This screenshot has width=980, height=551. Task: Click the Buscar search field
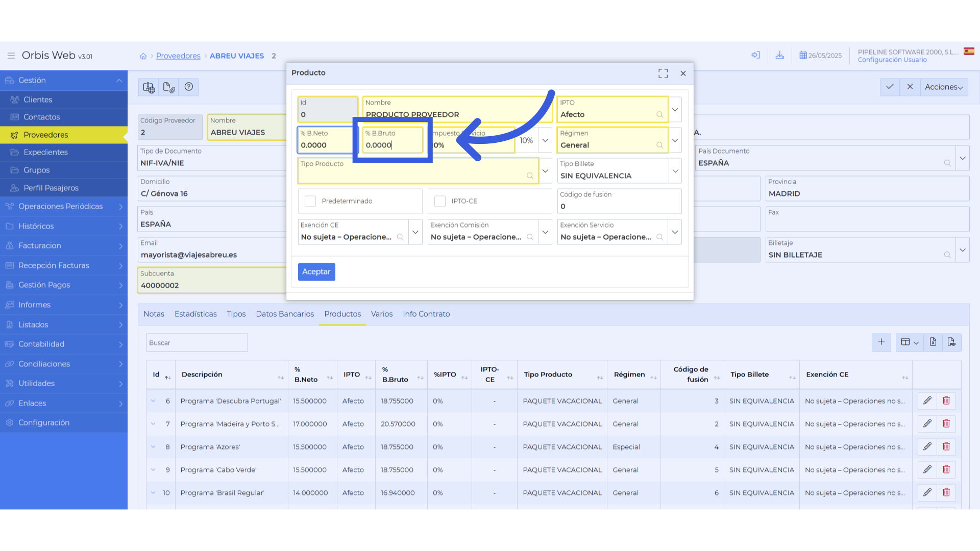[197, 343]
